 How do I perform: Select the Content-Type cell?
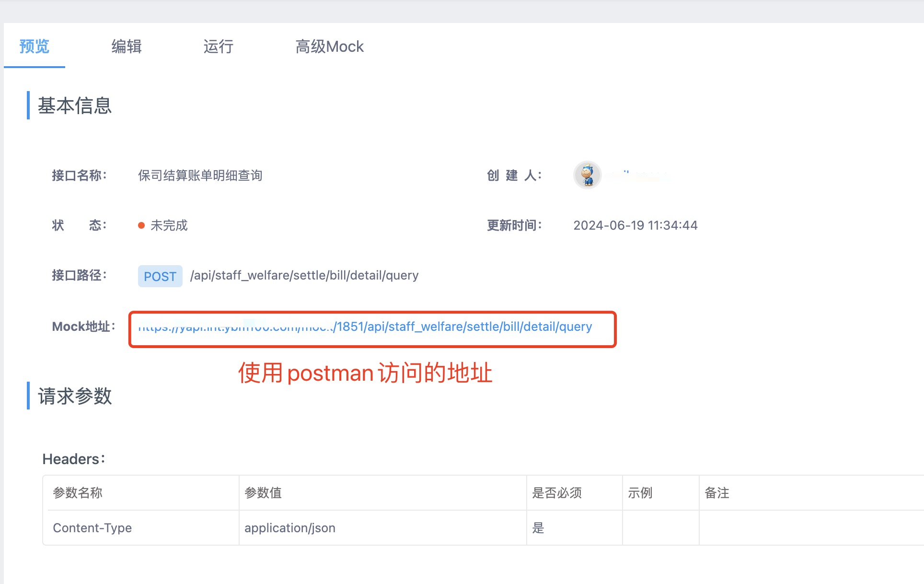(141, 528)
